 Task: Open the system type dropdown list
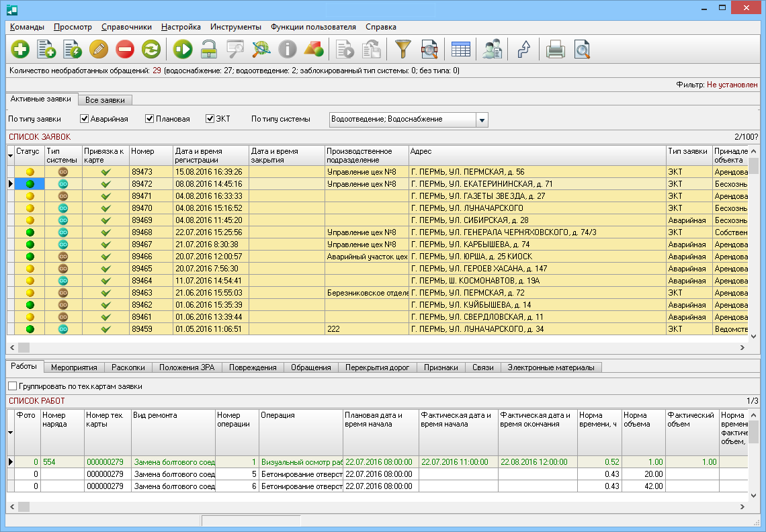(481, 120)
